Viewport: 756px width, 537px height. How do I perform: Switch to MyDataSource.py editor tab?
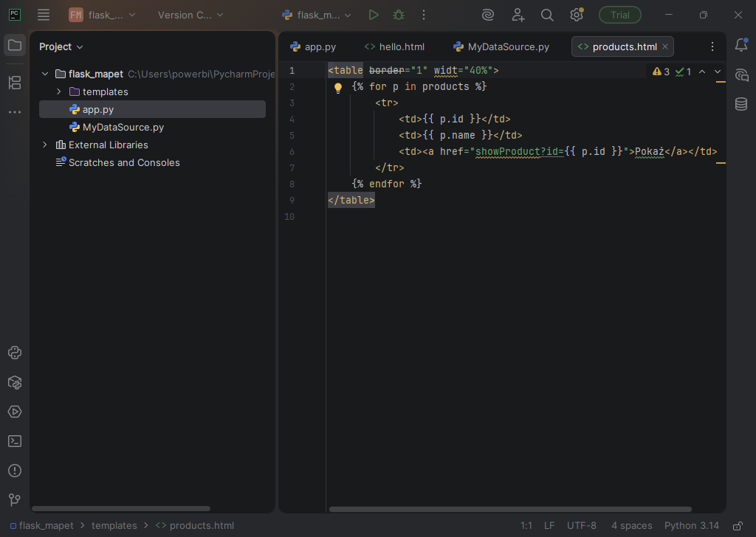point(501,46)
